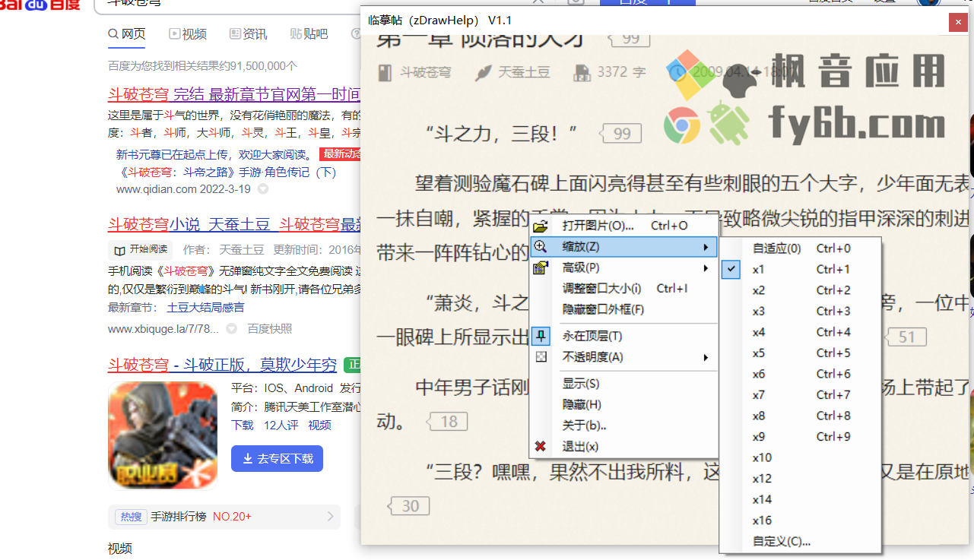This screenshot has width=974, height=560.
Task: Click the red X icon beside 退出
Action: 541,446
